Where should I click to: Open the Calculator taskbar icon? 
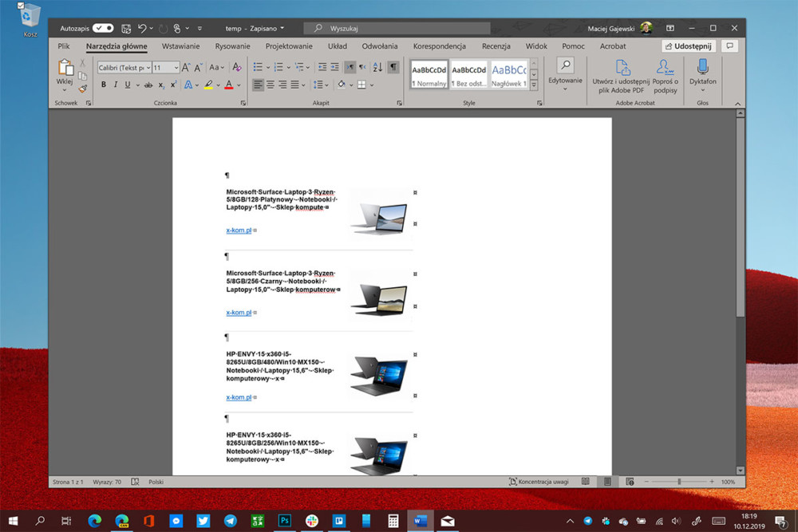pos(393,521)
